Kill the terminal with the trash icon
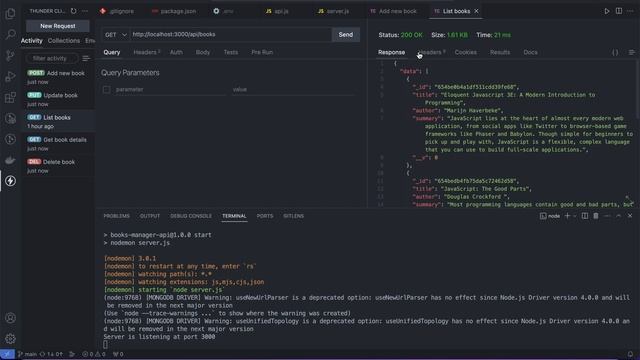The image size is (640, 360). (596, 216)
